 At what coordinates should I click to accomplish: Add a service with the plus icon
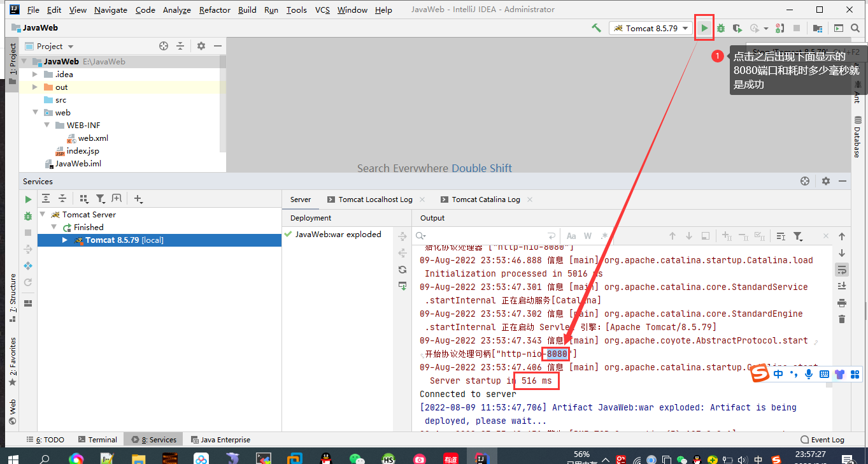coord(138,199)
